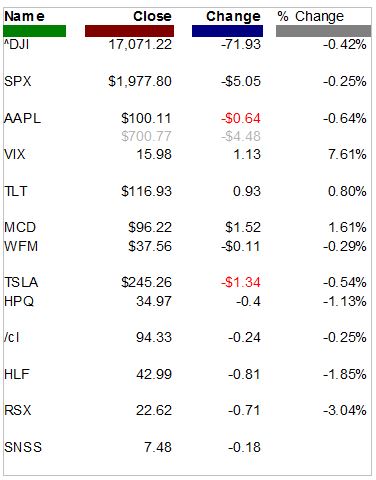Click the ^DJI ticker name

click(x=17, y=44)
